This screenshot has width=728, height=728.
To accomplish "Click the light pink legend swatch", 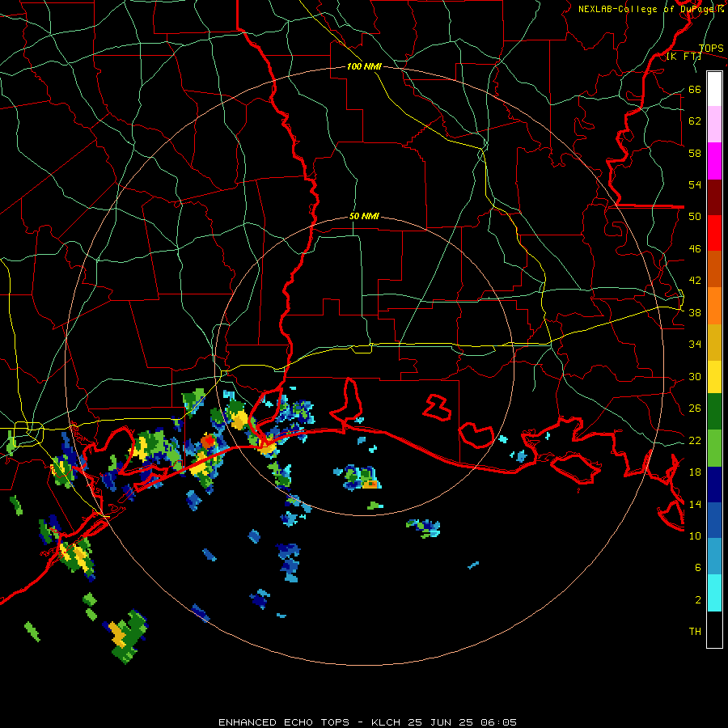I will coord(714,125).
